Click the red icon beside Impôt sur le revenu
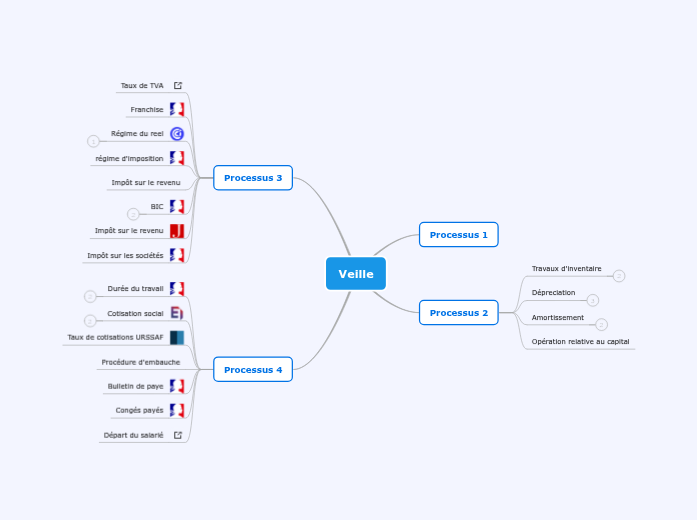The height and width of the screenshot is (520, 697). (177, 231)
